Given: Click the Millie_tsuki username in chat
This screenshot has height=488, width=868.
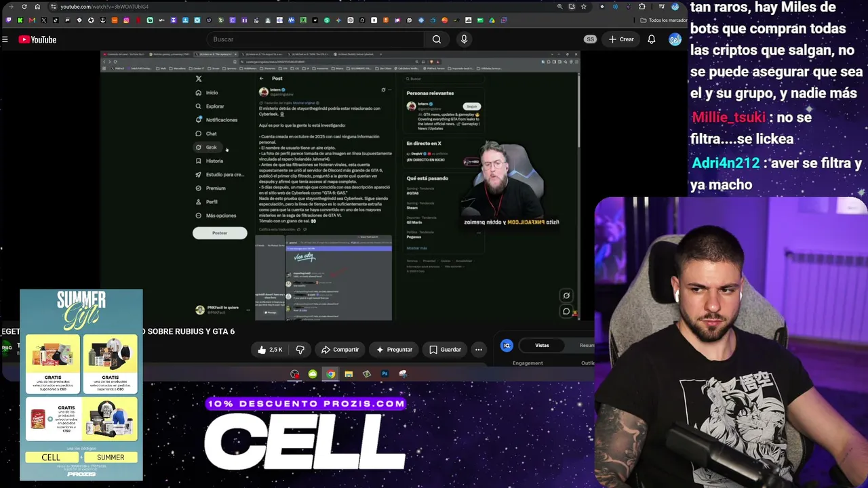Looking at the screenshot, I should (x=728, y=118).
